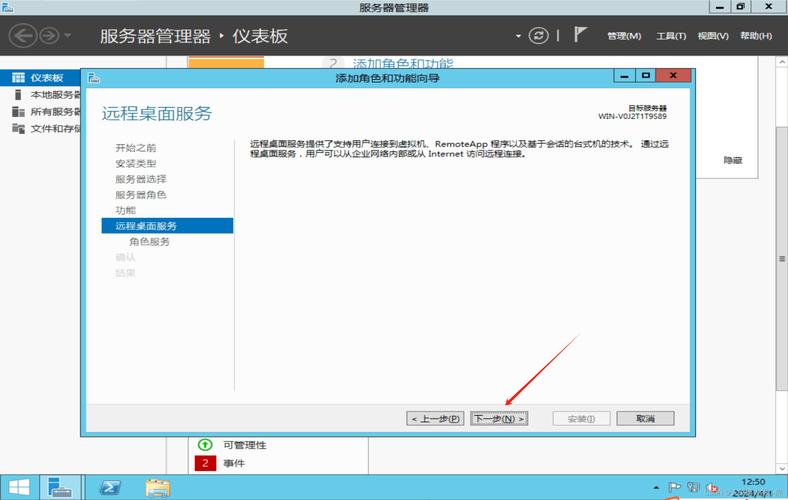This screenshot has width=788, height=500.
Task: Go to 安装类型 wizard step
Action: tap(136, 163)
